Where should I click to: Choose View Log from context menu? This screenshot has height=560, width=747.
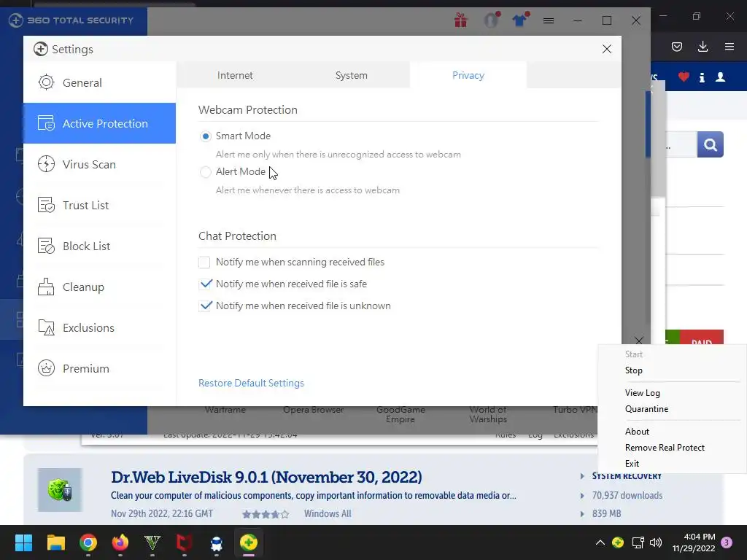642,393
